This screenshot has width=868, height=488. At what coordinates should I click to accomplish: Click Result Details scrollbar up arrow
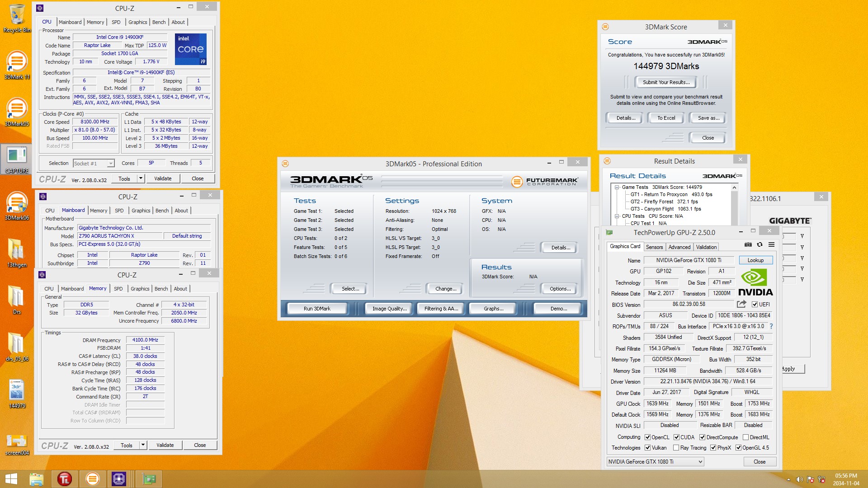pyautogui.click(x=734, y=188)
